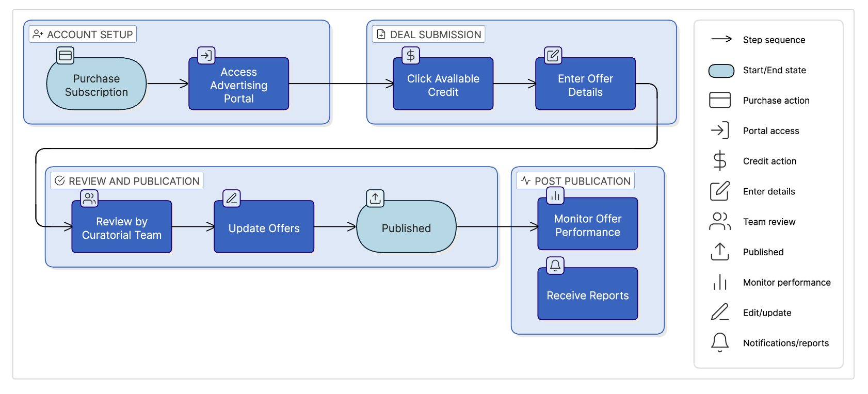Click the upload icon above Published node
868x394 pixels.
pyautogui.click(x=375, y=198)
